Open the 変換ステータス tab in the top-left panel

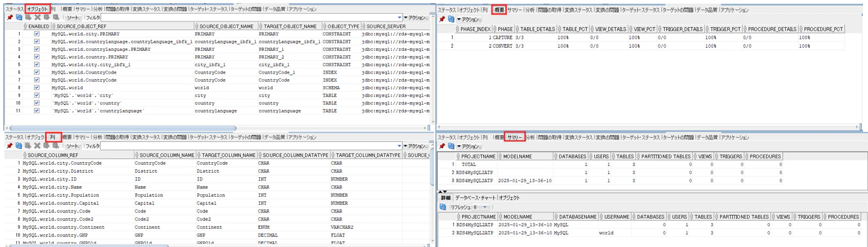pos(146,9)
